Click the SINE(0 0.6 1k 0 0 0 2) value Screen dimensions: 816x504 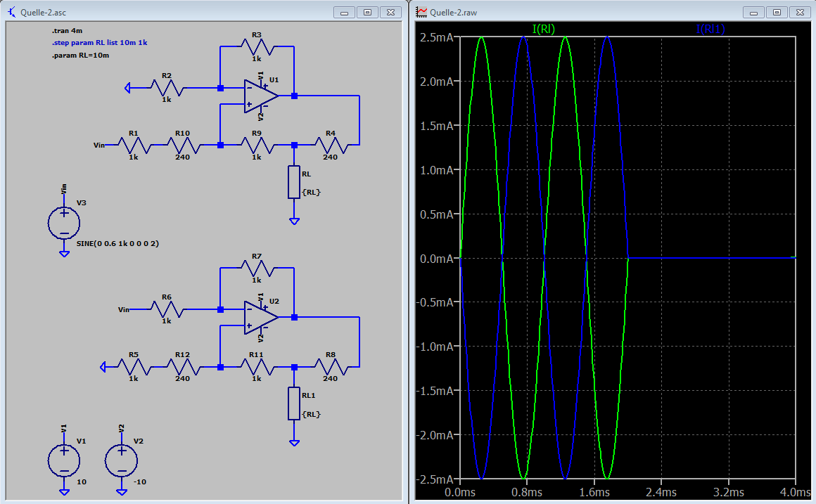tap(117, 243)
